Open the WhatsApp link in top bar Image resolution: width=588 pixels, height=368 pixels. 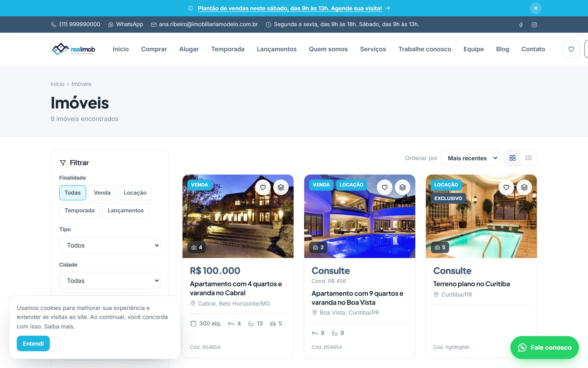125,24
